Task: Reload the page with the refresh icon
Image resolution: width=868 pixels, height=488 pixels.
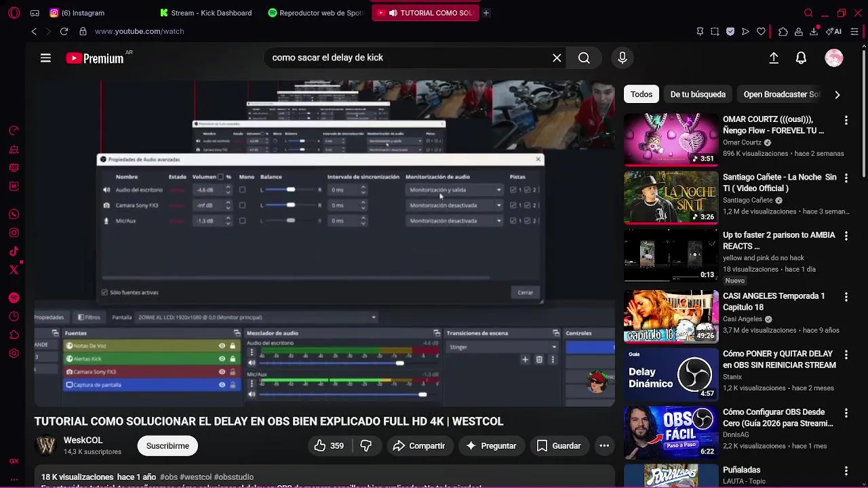Action: point(64,31)
